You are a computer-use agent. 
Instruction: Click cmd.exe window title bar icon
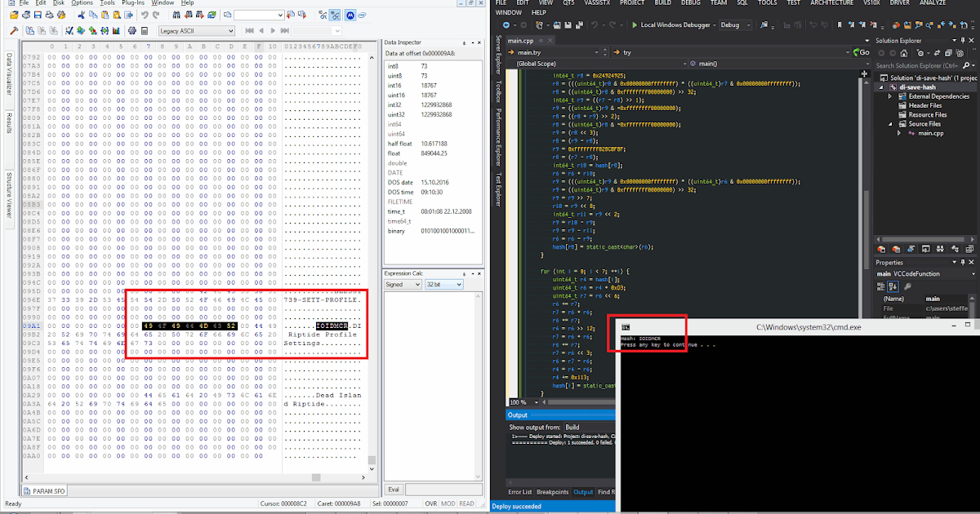click(624, 326)
